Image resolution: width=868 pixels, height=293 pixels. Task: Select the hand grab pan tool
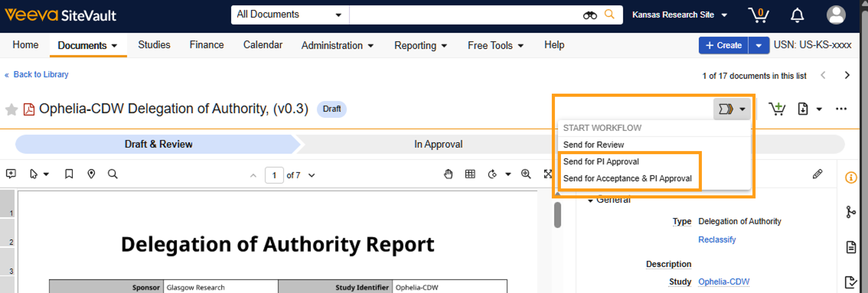click(x=448, y=174)
